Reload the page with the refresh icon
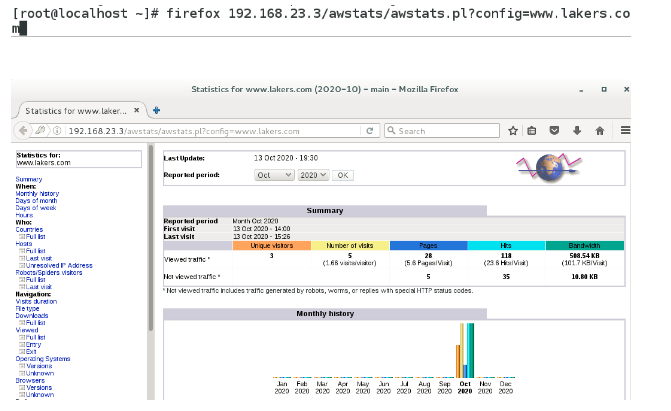Screen dimensions: 671x411 tap(370, 131)
